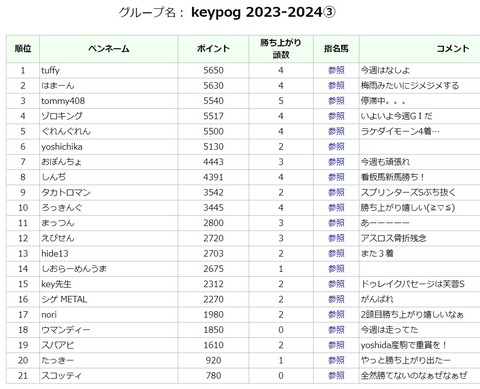Open the 参照 link for hide13
Viewport: 480px width, 389px height.
336,253
